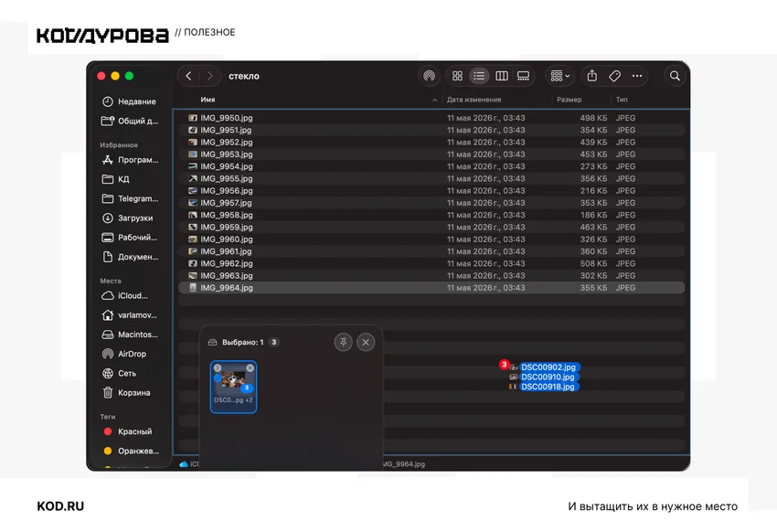This screenshot has width=777, height=532.
Task: Click the tag toolbar icon
Action: click(614, 76)
